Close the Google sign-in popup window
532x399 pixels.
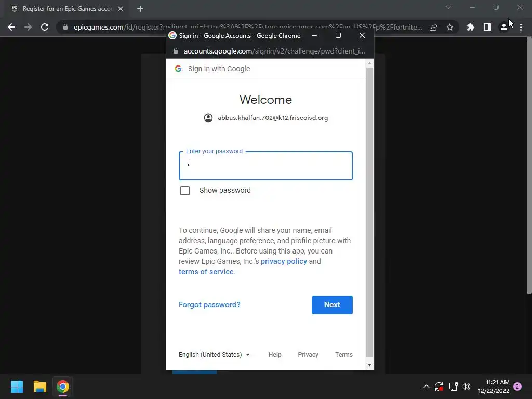coord(362,35)
